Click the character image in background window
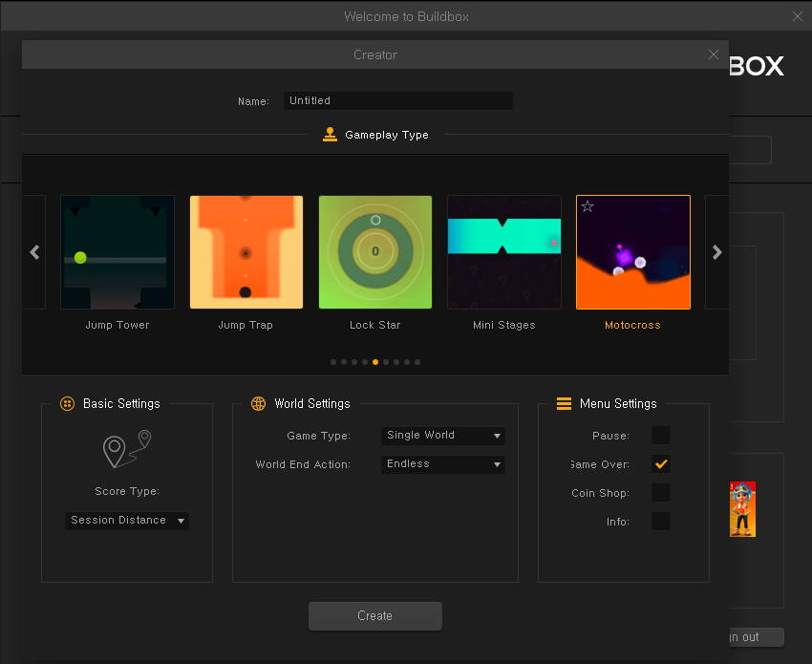Viewport: 812px width, 664px height. click(742, 509)
